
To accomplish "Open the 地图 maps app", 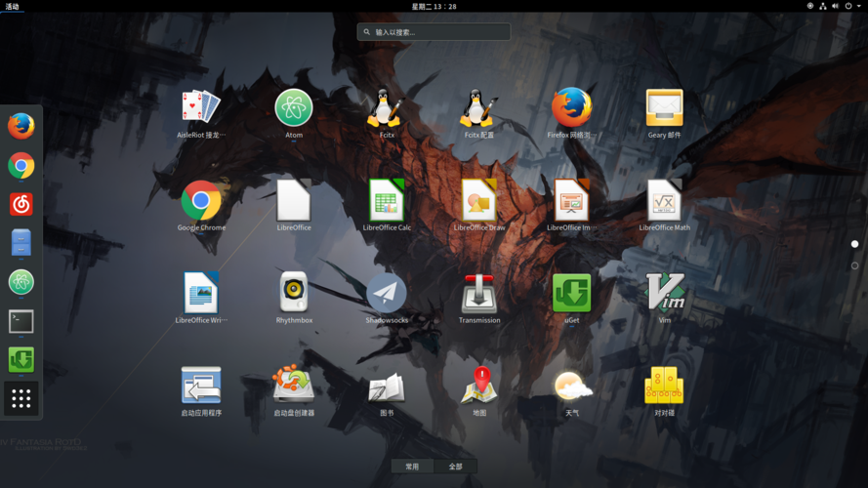I will coord(478,391).
